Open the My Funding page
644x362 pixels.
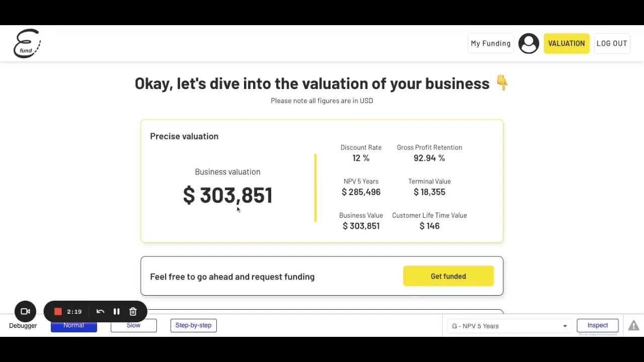[x=491, y=44]
